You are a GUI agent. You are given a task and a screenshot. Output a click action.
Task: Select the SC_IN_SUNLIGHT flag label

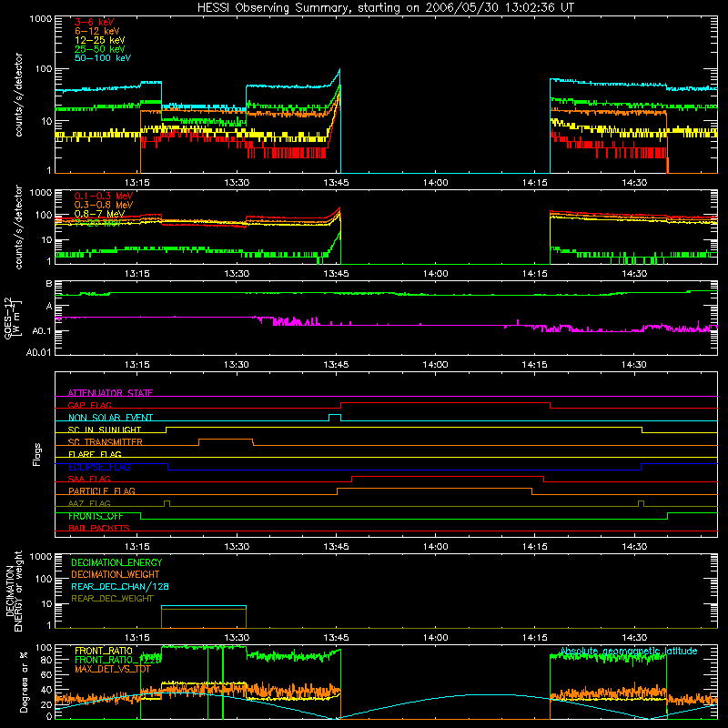click(105, 430)
